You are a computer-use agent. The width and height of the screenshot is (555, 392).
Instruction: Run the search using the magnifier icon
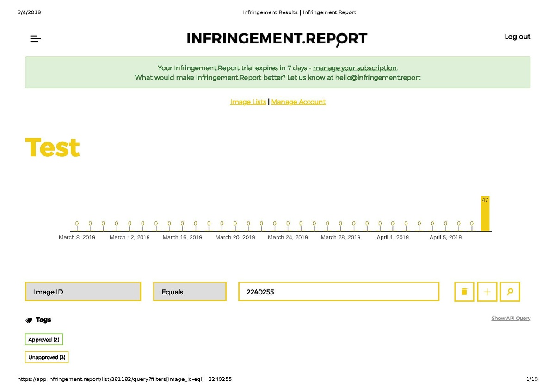510,292
